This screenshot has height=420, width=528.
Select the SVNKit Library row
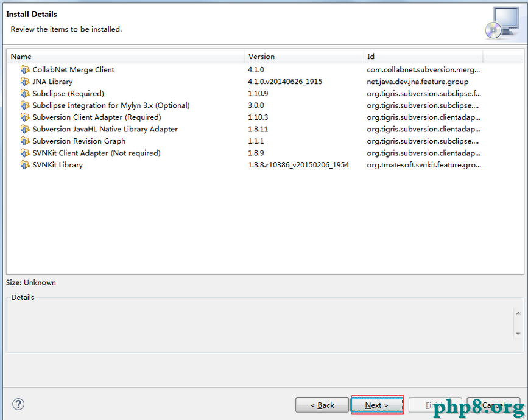coord(265,165)
